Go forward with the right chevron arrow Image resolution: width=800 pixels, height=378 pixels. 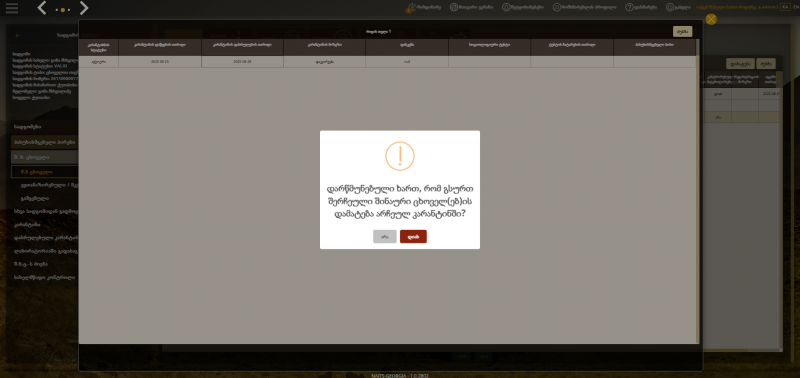point(84,8)
